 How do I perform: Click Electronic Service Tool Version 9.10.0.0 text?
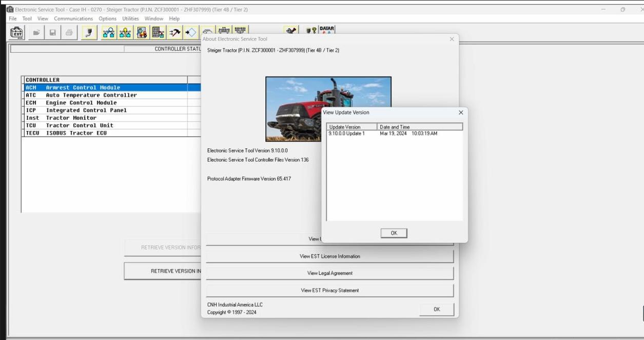pos(247,150)
